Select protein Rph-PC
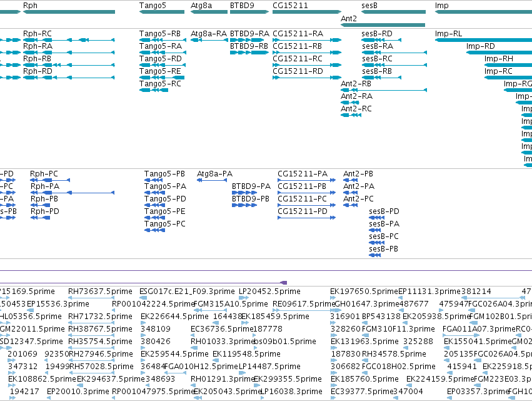The image size is (532, 401). click(x=50, y=180)
